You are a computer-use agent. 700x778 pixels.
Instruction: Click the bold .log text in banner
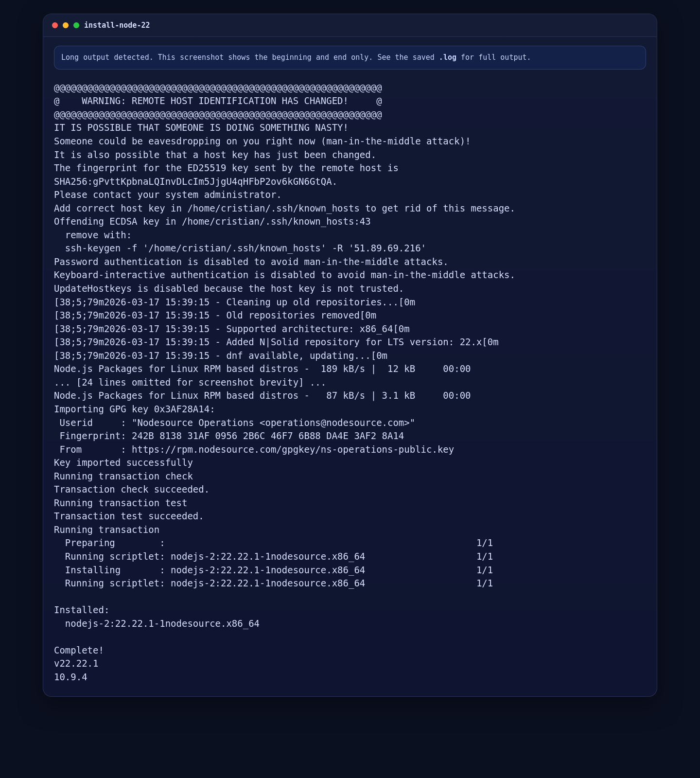click(448, 57)
